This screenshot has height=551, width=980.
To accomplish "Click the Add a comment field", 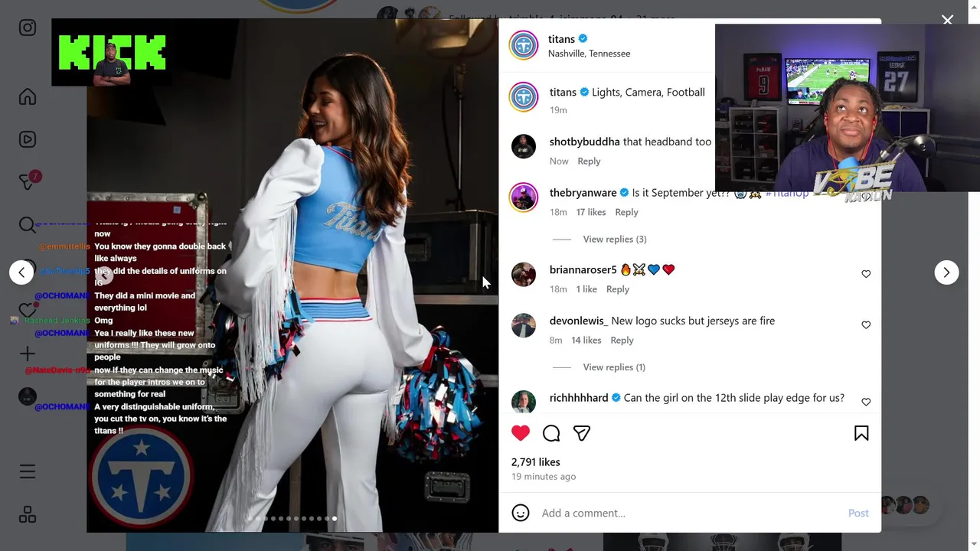I will coord(689,513).
